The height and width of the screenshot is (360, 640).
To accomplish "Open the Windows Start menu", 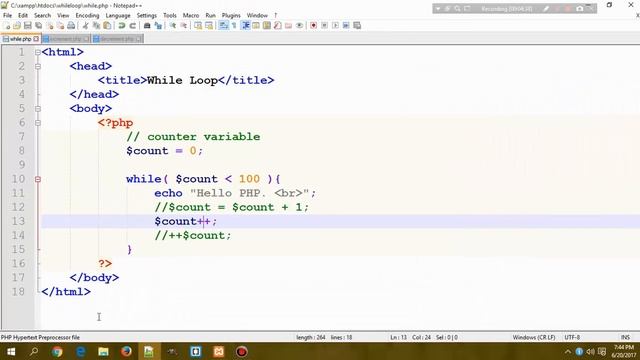I will click(x=11, y=351).
